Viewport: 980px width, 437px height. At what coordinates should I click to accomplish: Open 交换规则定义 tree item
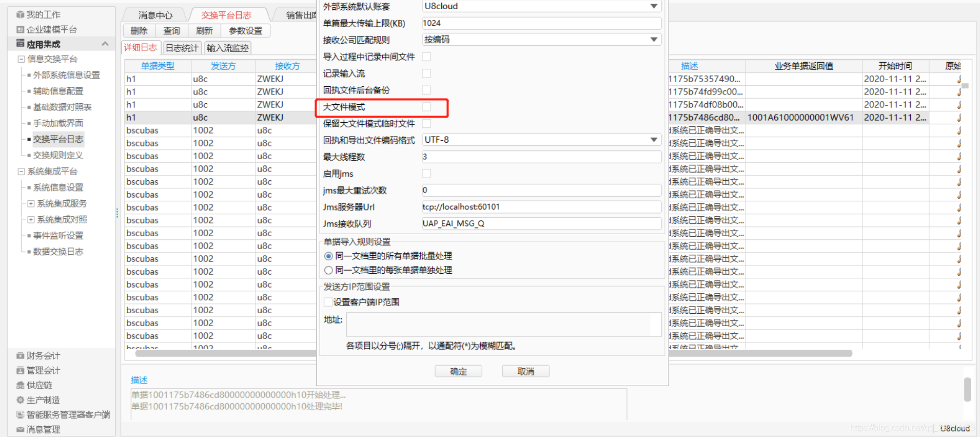(58, 156)
